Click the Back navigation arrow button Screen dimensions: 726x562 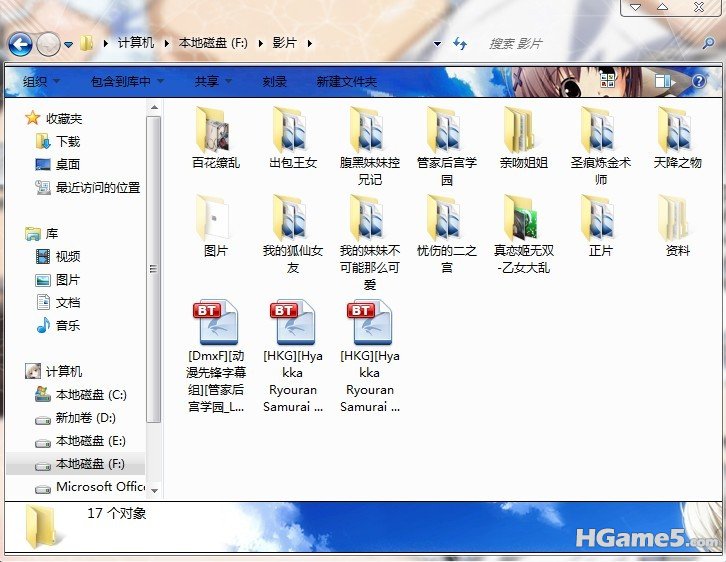point(20,44)
